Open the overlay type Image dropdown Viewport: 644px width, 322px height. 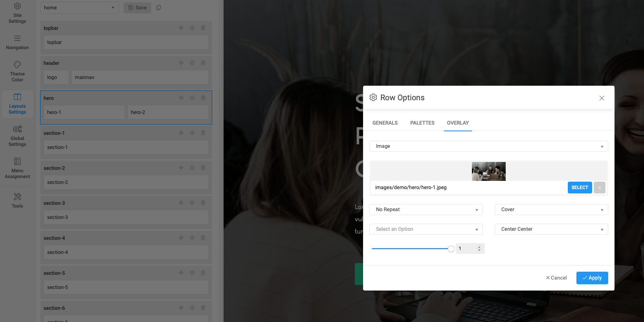click(488, 146)
